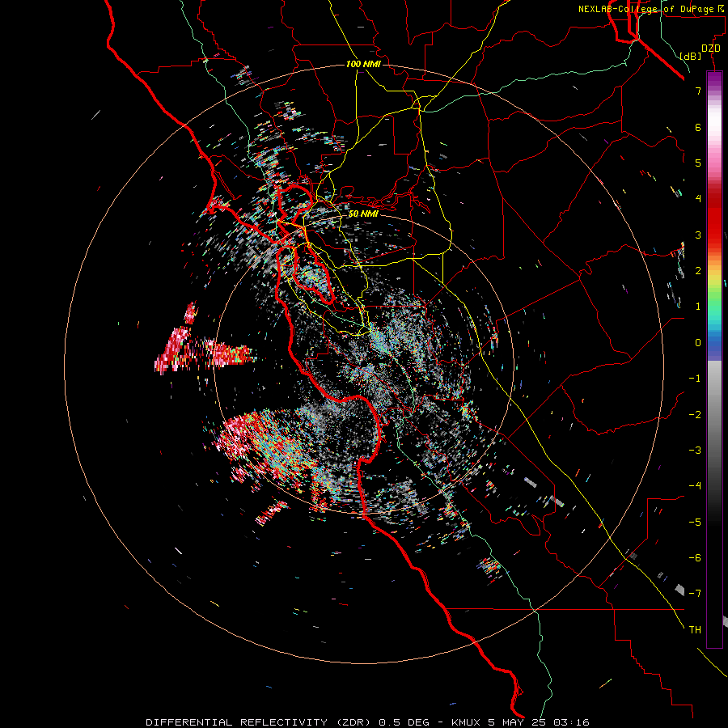Select the "7" value on the color scale
728x728 pixels.
(698, 91)
